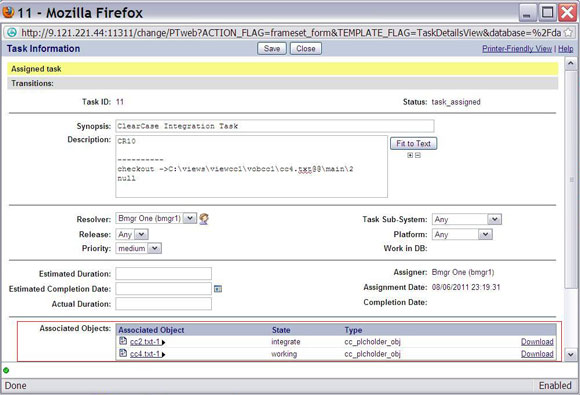Screen dimensions: 580x395
Task: Bookmark page with star icon
Action: pos(568,33)
